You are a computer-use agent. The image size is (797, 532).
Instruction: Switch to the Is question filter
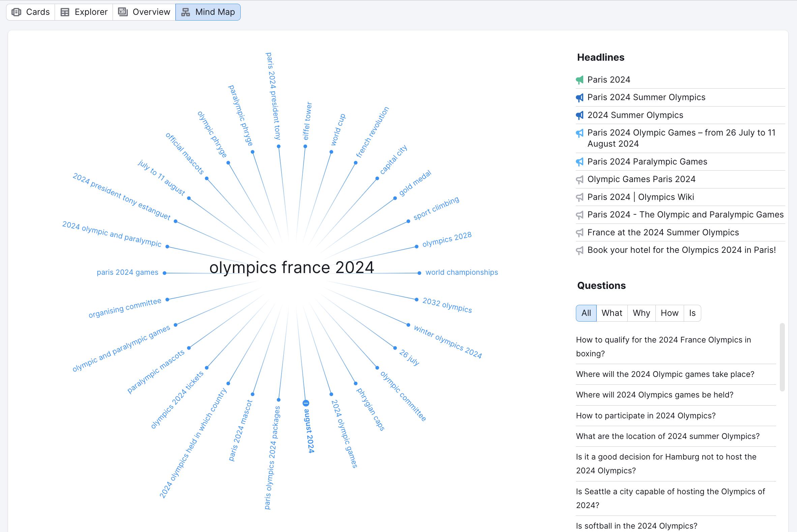pos(692,313)
